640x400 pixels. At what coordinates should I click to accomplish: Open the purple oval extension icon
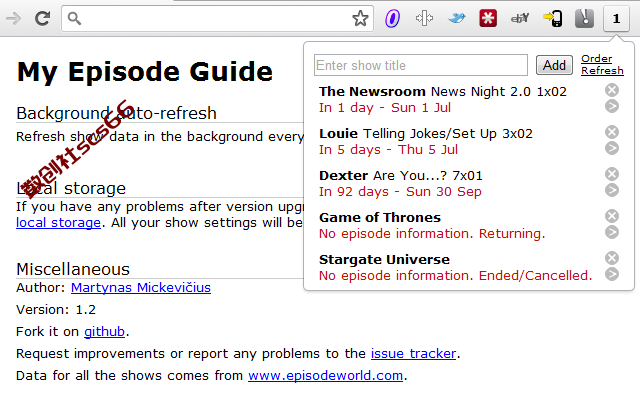click(392, 19)
